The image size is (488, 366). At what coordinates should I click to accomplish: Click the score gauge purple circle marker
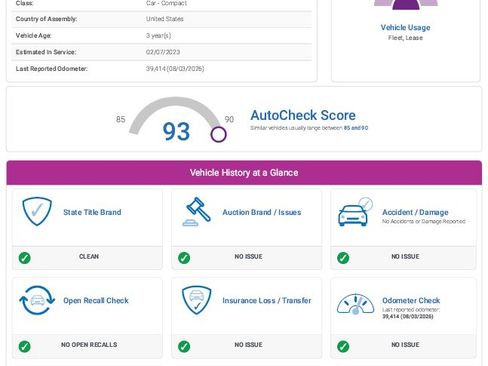[219, 134]
